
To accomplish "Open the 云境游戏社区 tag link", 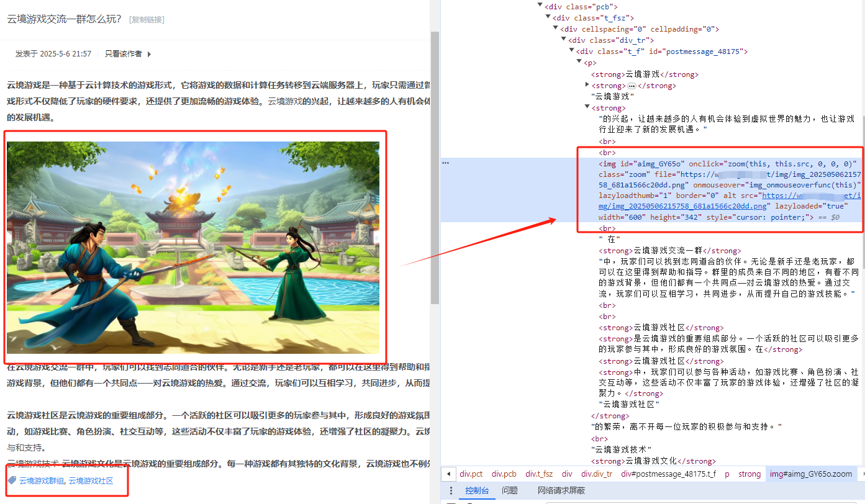I will coord(91,480).
